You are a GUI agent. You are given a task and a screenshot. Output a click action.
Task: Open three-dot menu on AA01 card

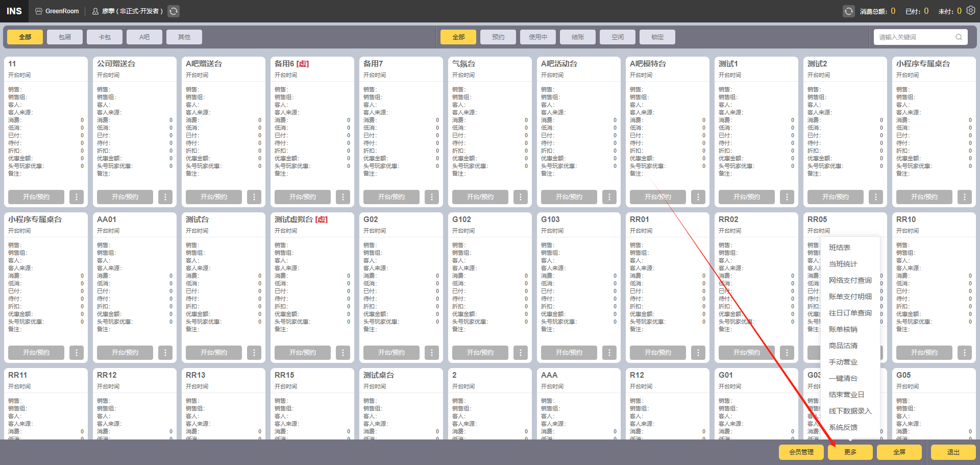(x=165, y=353)
